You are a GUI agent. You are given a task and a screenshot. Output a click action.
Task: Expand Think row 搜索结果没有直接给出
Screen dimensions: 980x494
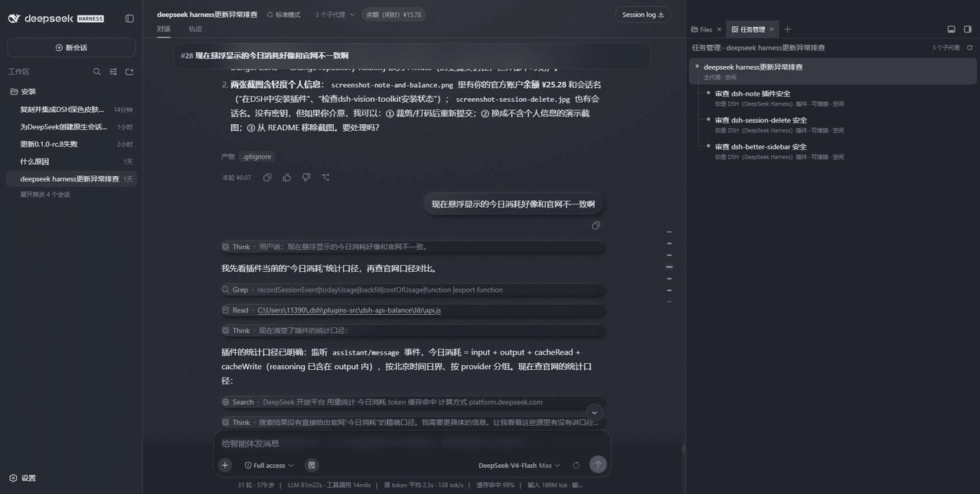(413, 422)
